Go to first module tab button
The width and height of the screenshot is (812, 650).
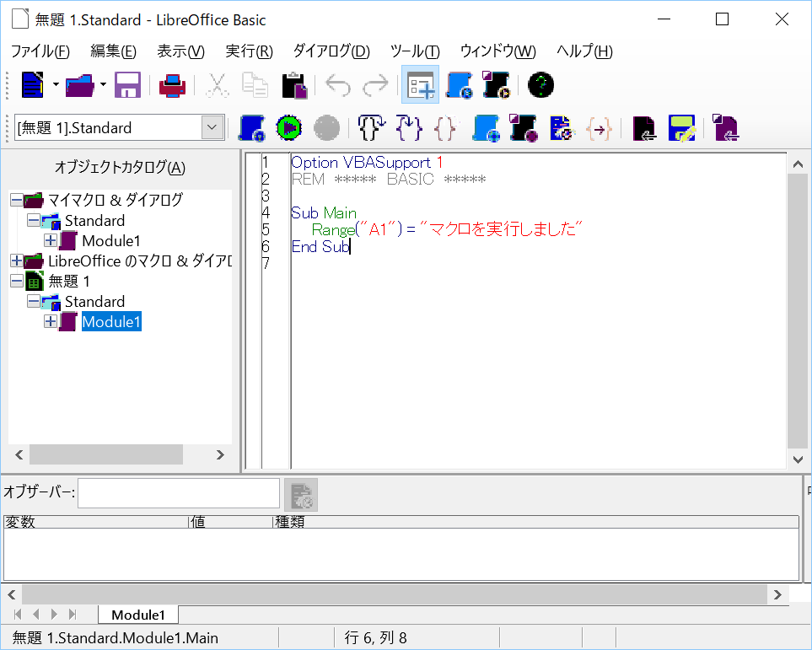(18, 615)
